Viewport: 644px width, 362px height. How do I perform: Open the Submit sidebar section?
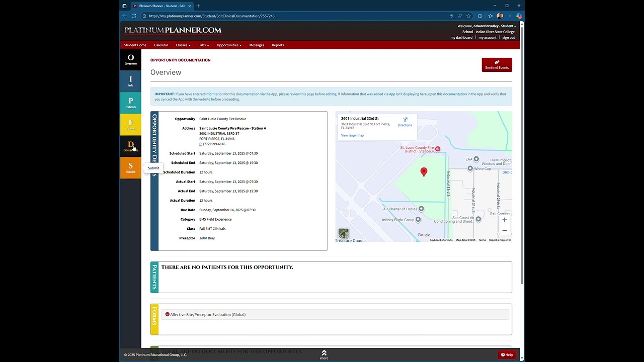tap(130, 168)
